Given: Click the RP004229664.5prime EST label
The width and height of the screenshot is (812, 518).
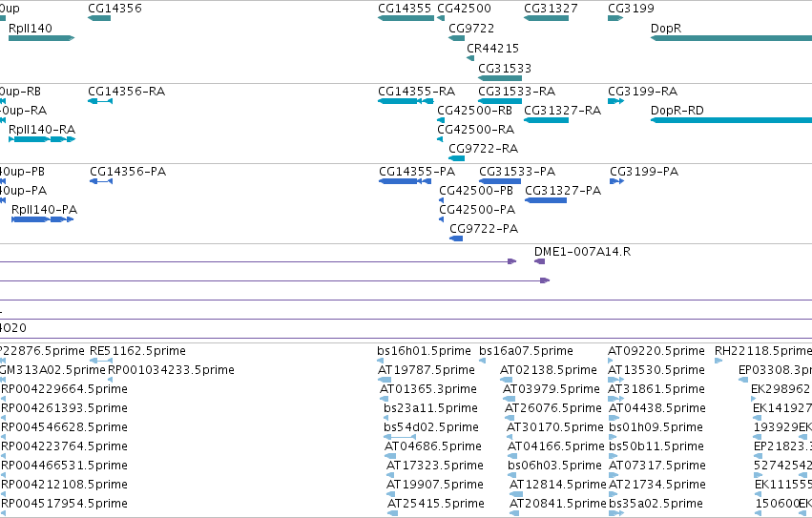Looking at the screenshot, I should pos(64,389).
